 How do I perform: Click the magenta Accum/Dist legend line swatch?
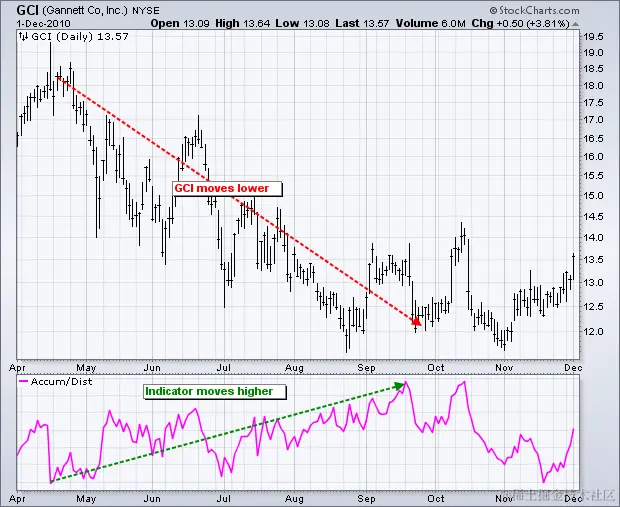tap(24, 381)
